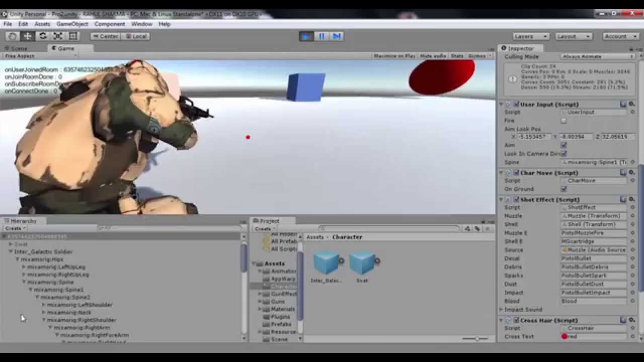The image size is (644, 362).
Task: Open Cross Hair script help icon
Action: (x=623, y=320)
